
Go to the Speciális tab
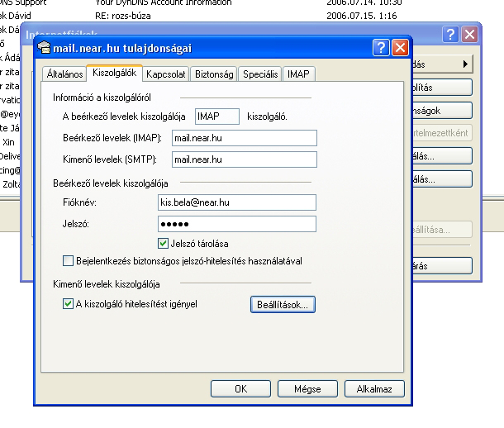point(260,74)
